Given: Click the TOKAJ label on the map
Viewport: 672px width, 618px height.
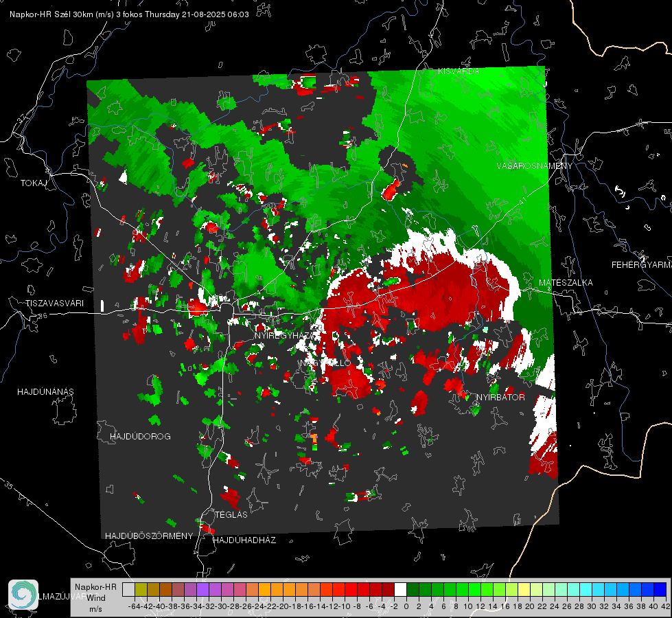Looking at the screenshot, I should (34, 183).
